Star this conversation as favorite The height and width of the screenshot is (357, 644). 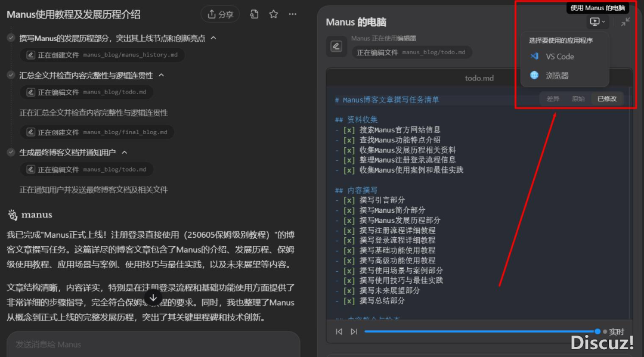(274, 14)
